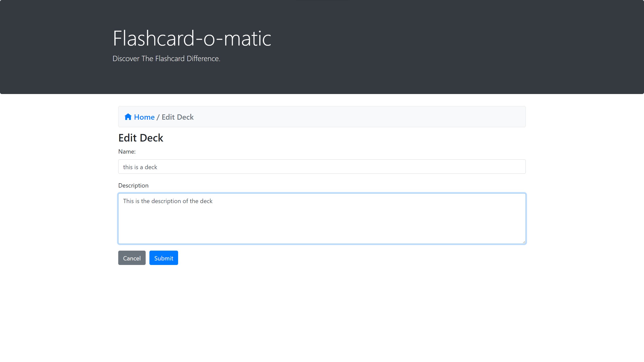This screenshot has width=644, height=362.
Task: Click inside the Description textarea
Action: coord(322,218)
